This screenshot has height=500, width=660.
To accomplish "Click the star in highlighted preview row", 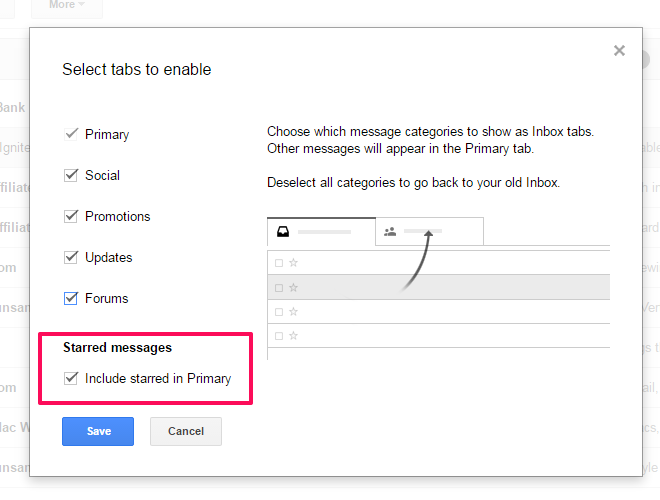I will point(294,288).
